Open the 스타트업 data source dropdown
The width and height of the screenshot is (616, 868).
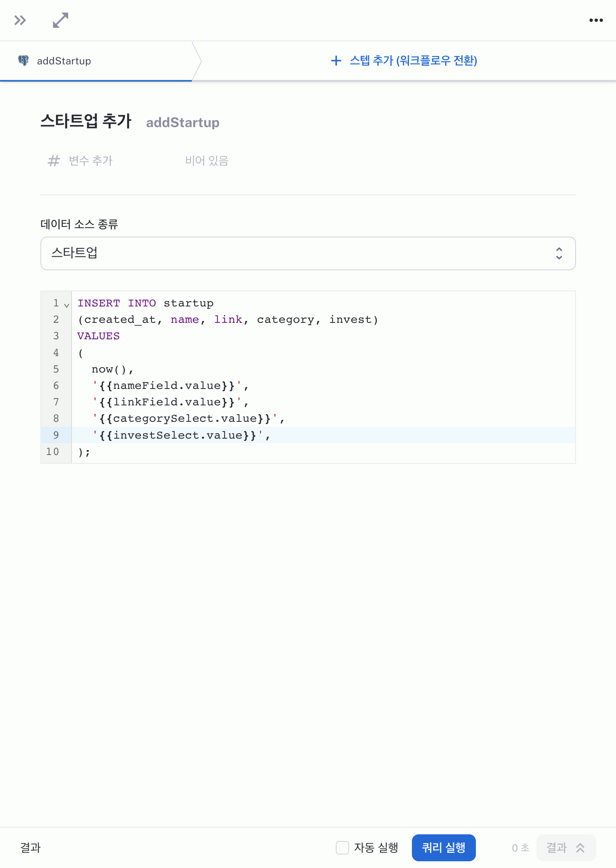[x=308, y=253]
